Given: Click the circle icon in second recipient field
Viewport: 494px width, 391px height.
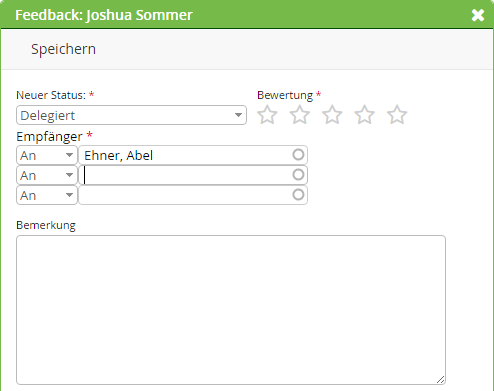Looking at the screenshot, I should pos(298,175).
